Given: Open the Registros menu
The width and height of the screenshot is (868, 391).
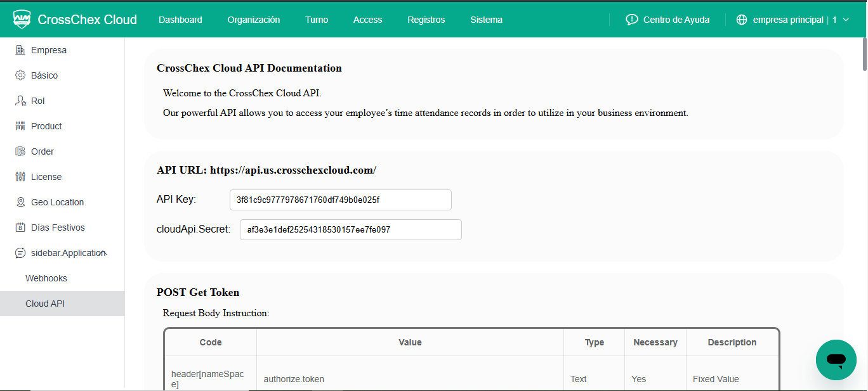Looking at the screenshot, I should pyautogui.click(x=426, y=20).
